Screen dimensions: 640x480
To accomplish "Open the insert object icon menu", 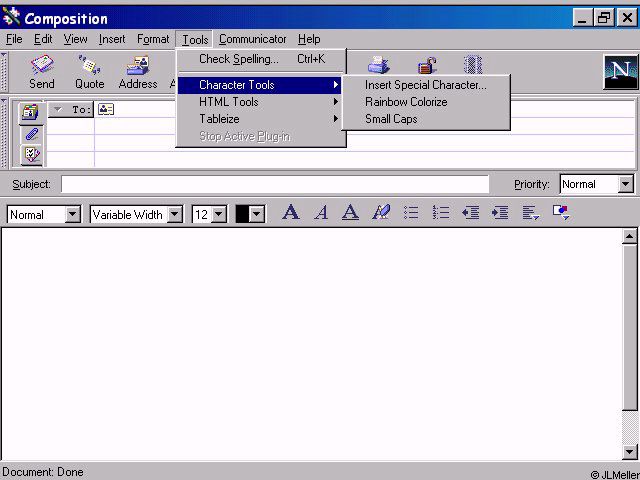I will (561, 213).
